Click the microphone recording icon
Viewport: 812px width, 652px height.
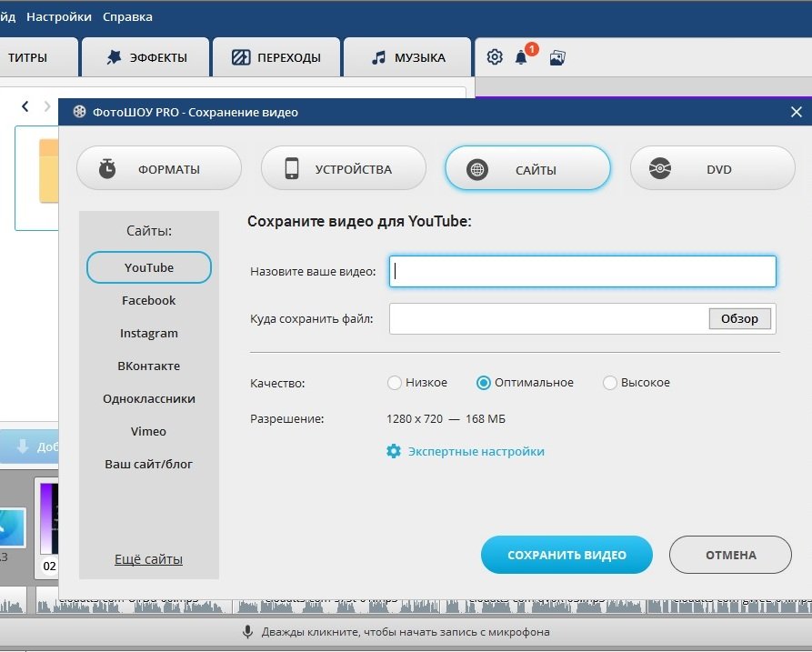247,631
